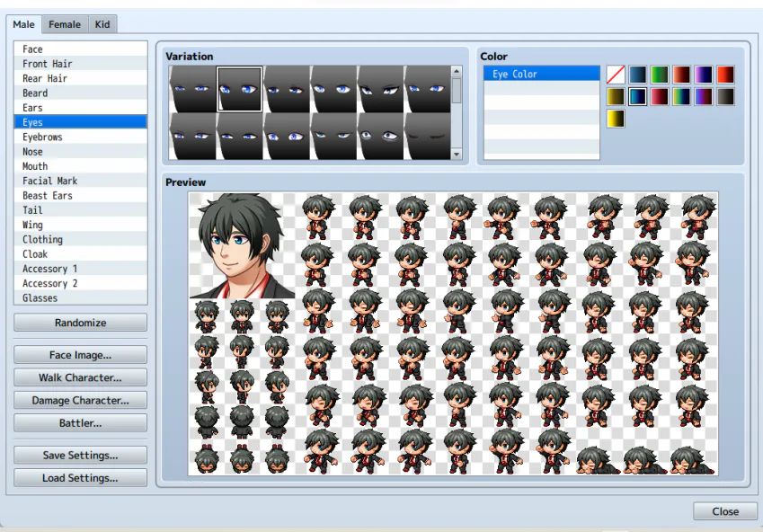Choose Wing from the parts list

click(81, 225)
